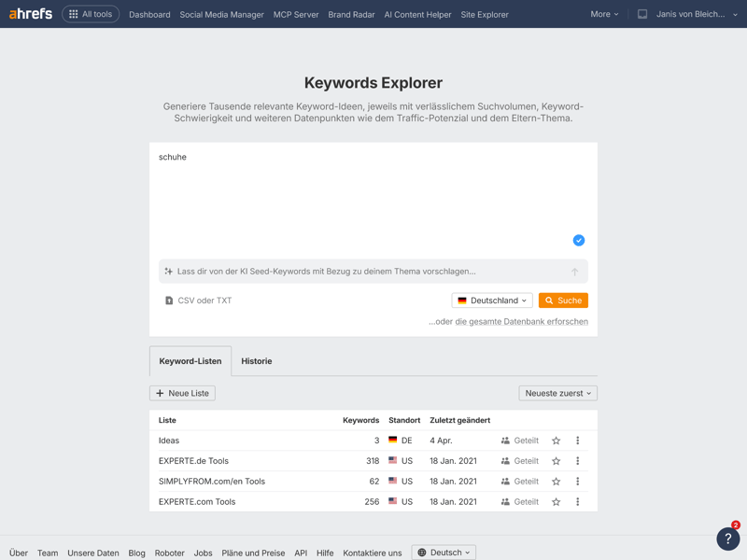Viewport: 747px width, 560px height.
Task: Open the All tools grid menu
Action: [x=91, y=14]
